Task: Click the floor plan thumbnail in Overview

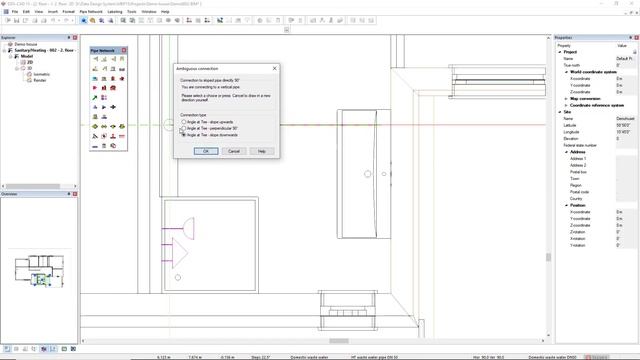Action: click(40, 271)
